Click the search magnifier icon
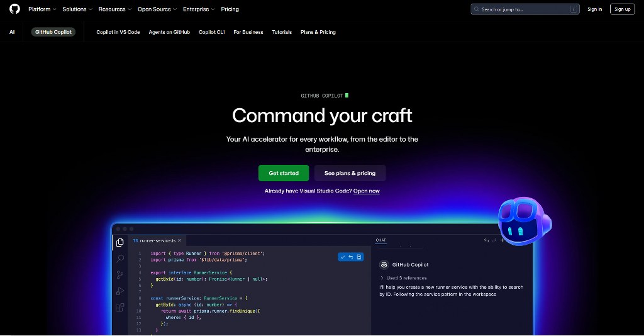The image size is (644, 336). [x=477, y=9]
